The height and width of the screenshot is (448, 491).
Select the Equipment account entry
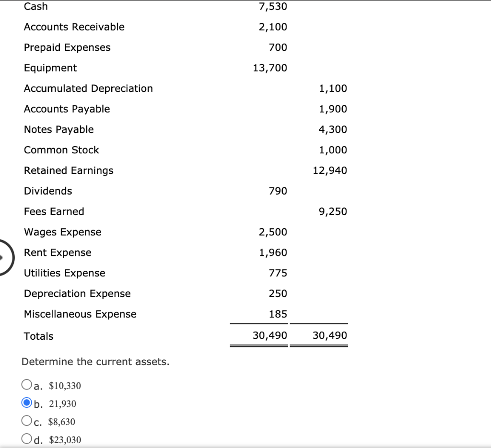click(x=50, y=68)
